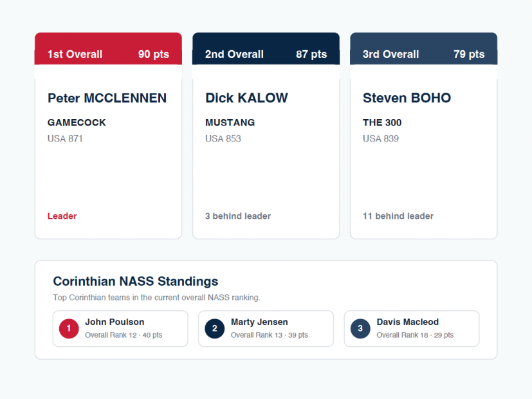Open Davis Macleod standings card
Screen dimensions: 532x399
click(412, 328)
